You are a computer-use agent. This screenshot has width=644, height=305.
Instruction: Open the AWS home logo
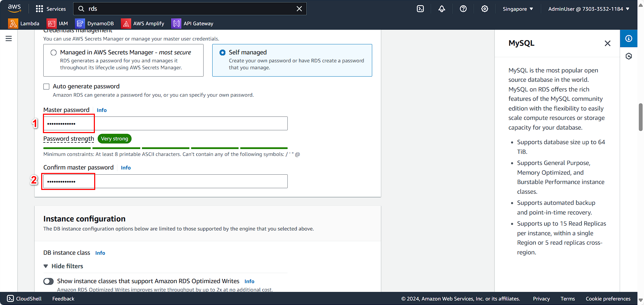point(15,8)
